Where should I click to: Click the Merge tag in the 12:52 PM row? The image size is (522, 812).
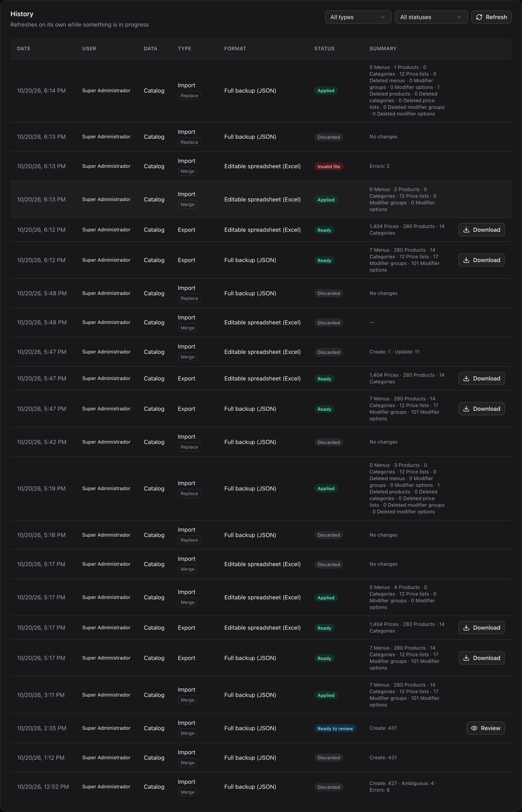(187, 792)
